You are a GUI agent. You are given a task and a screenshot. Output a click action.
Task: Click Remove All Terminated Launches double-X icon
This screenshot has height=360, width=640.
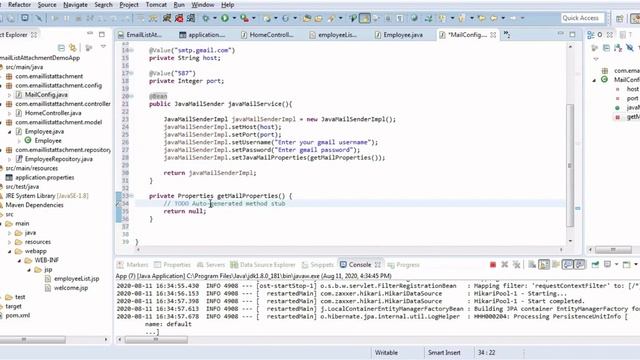pos(517,265)
